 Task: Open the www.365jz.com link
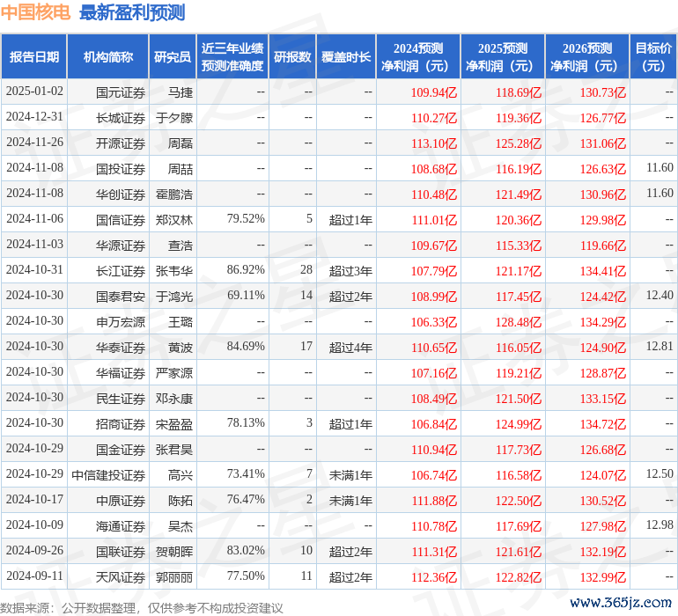point(621,602)
